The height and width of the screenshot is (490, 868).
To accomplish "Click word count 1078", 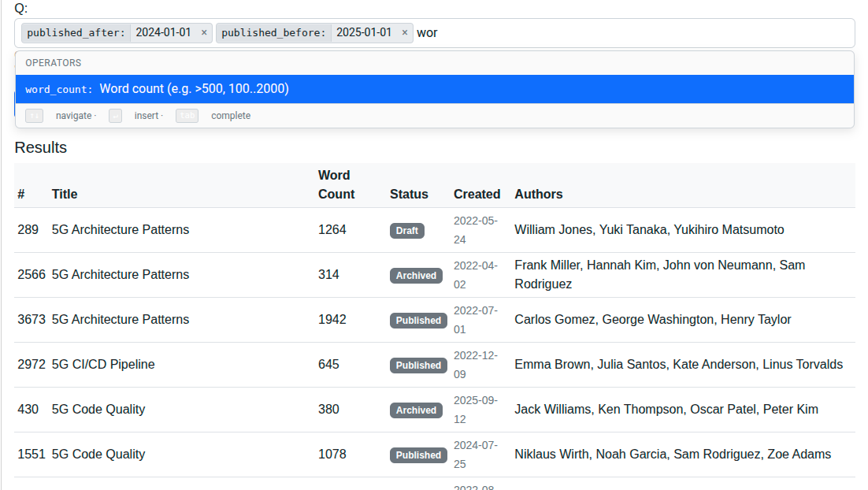I will 332,454.
